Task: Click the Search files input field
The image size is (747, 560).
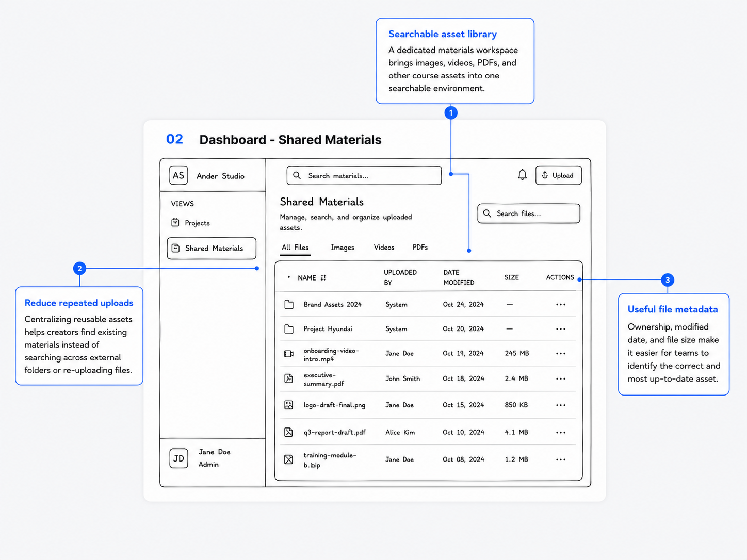Action: (529, 213)
